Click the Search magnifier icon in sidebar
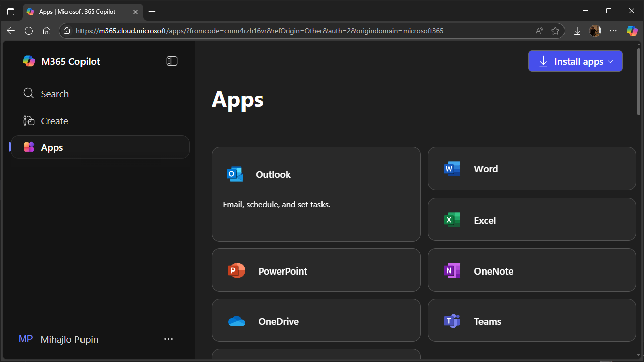The width and height of the screenshot is (644, 362). coord(29,94)
